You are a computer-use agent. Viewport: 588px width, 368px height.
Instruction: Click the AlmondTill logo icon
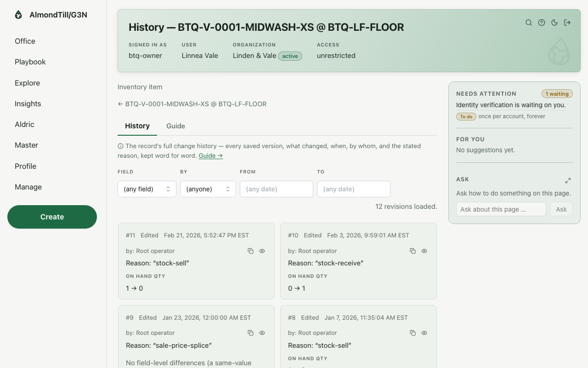(x=18, y=15)
